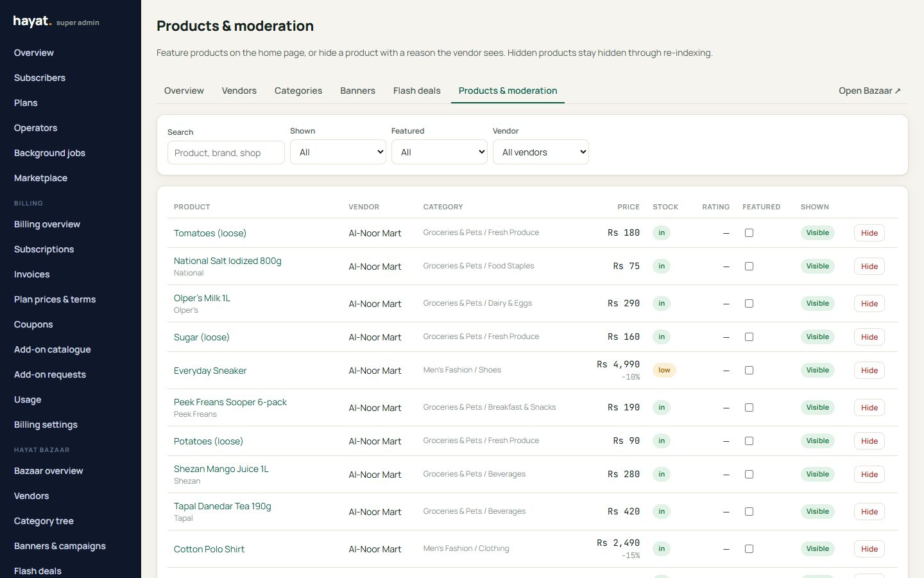Hide the Sugar (loose) product
The height and width of the screenshot is (578, 924).
pyautogui.click(x=869, y=337)
